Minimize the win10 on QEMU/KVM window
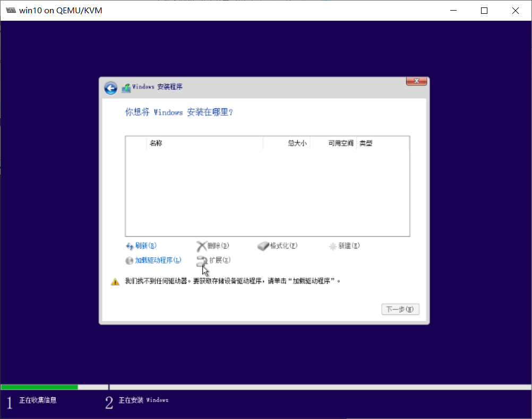This screenshot has height=419, width=532. tap(453, 11)
